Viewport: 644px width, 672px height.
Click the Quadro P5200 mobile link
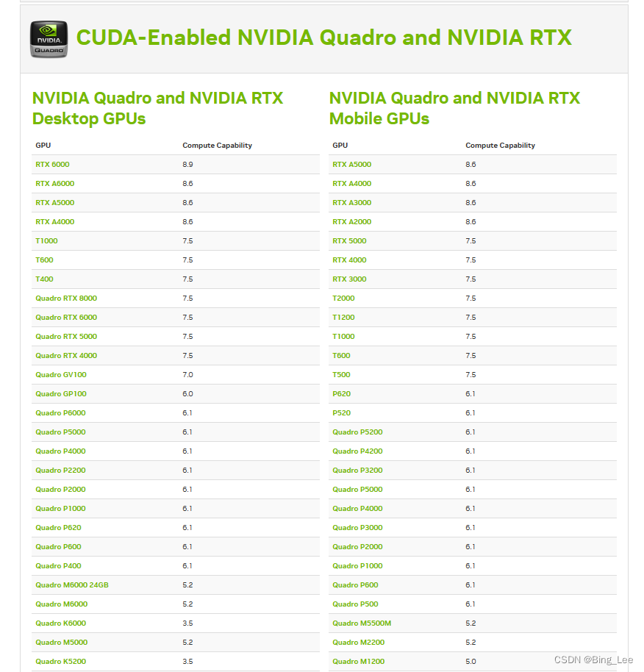(357, 432)
